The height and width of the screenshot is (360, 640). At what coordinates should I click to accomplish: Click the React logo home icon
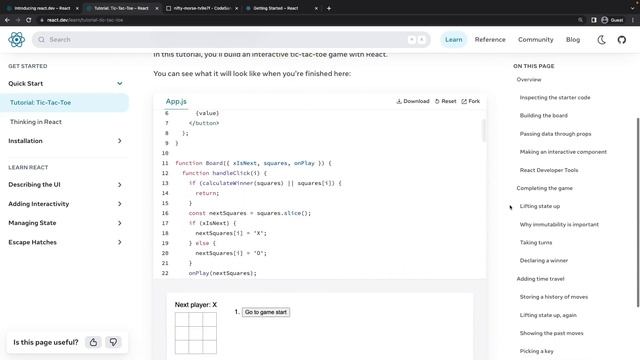click(x=17, y=40)
